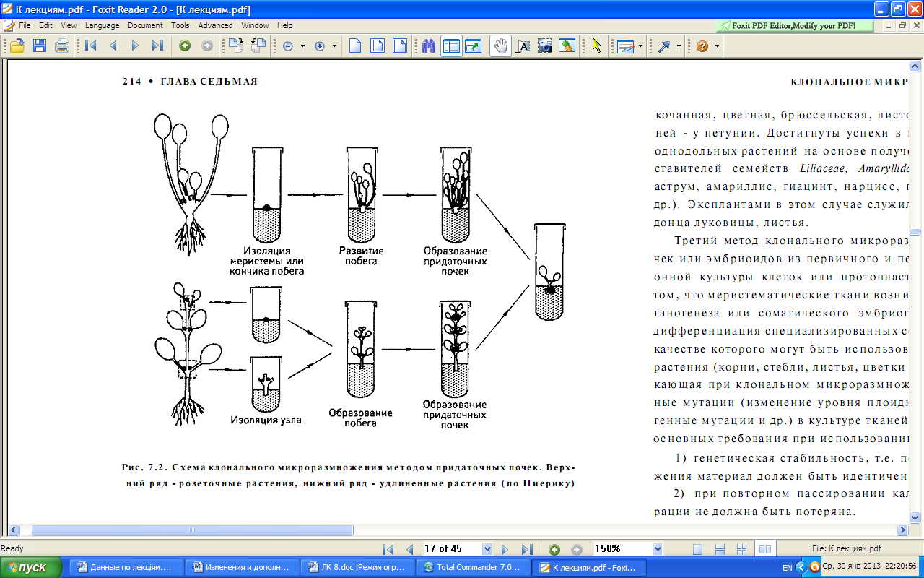The image size is (924, 578).
Task: Open the Help menu
Action: tap(285, 25)
